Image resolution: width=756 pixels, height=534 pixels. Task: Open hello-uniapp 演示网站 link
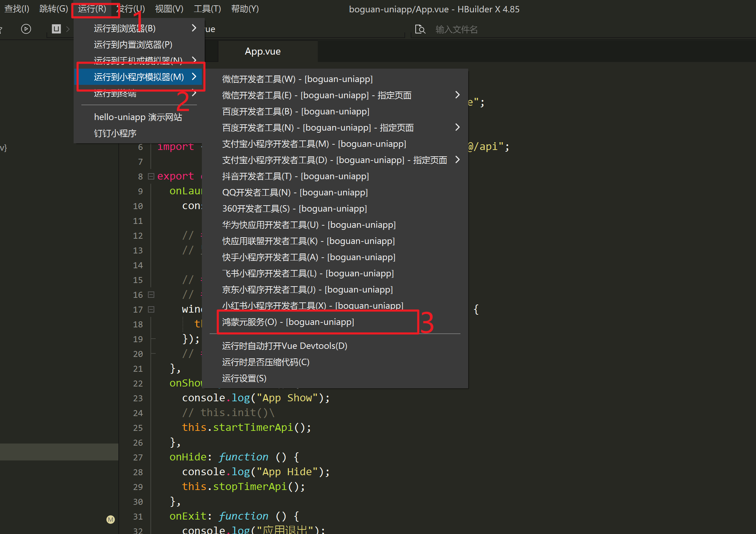pyautogui.click(x=138, y=117)
